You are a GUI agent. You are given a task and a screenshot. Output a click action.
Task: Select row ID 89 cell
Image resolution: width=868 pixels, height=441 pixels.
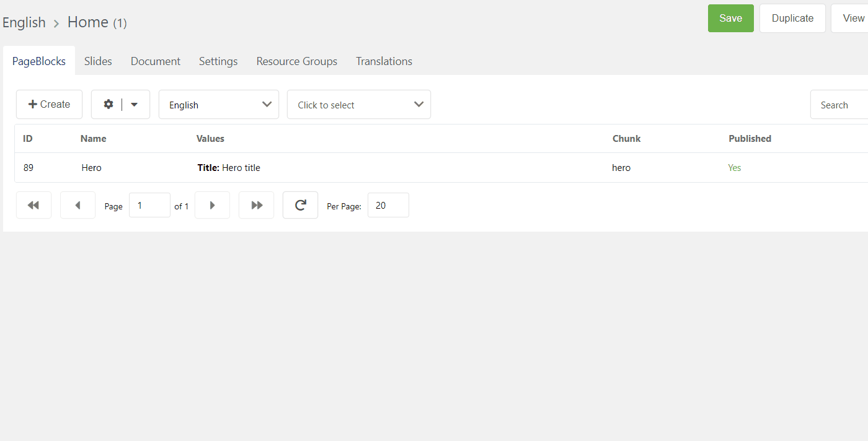pos(29,168)
